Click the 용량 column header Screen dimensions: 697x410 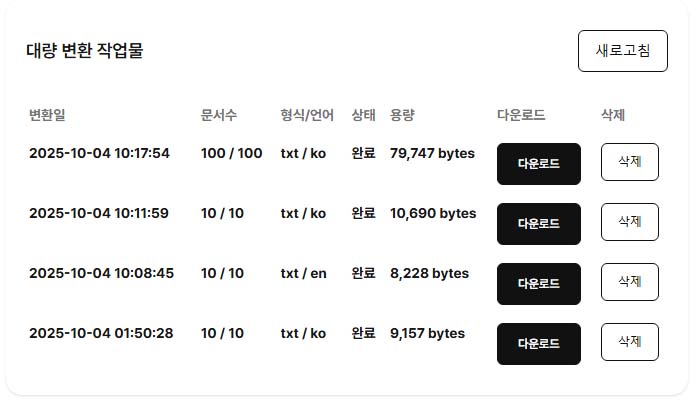(x=402, y=115)
